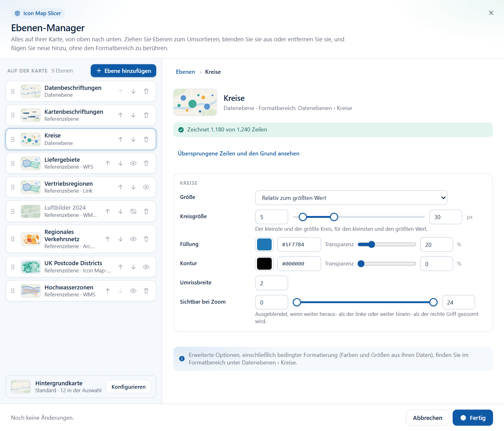Move Liefergebiete layer down
Screen dimensions: 504x431
click(120, 163)
